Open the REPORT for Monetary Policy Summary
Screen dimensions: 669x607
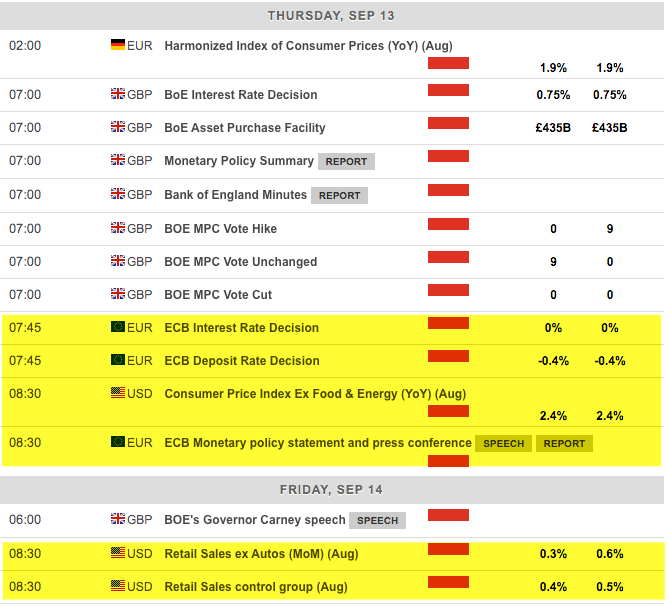click(346, 161)
